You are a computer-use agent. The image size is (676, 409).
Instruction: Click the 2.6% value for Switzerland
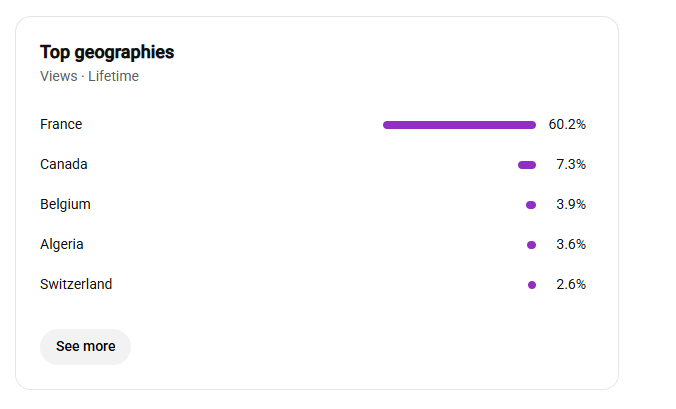[x=571, y=284]
